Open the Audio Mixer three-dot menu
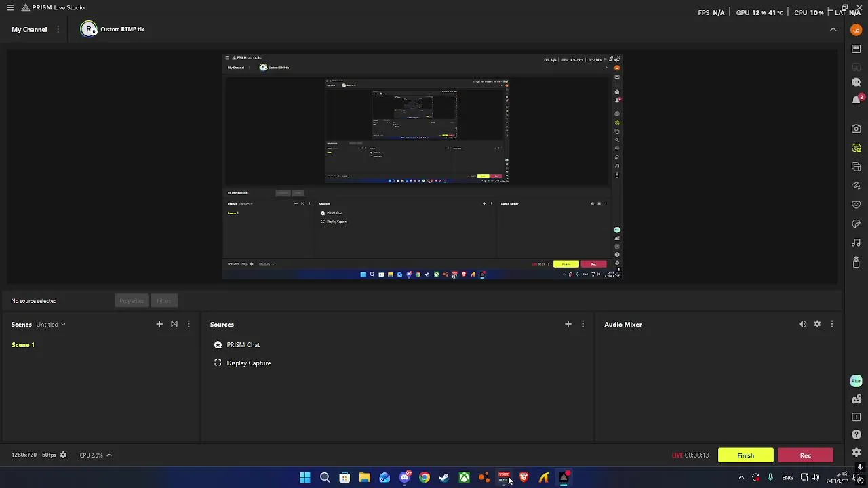The height and width of the screenshot is (488, 868). tap(832, 324)
